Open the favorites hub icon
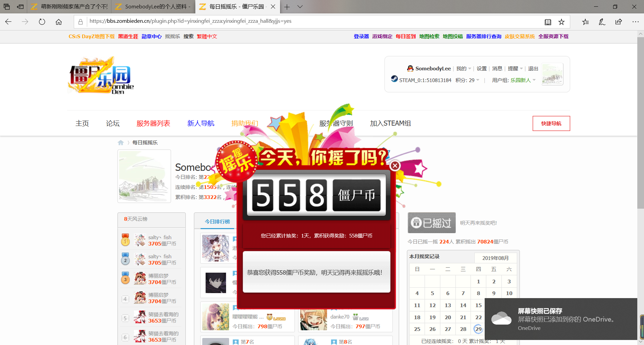The width and height of the screenshot is (644, 345). point(585,22)
